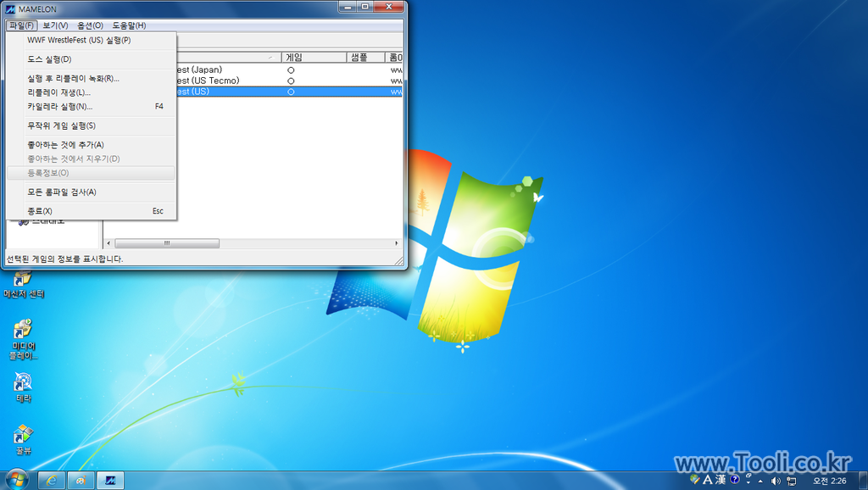Choose '무작위 게임 실행(S)' menu entry
The width and height of the screenshot is (868, 490).
[x=92, y=125]
